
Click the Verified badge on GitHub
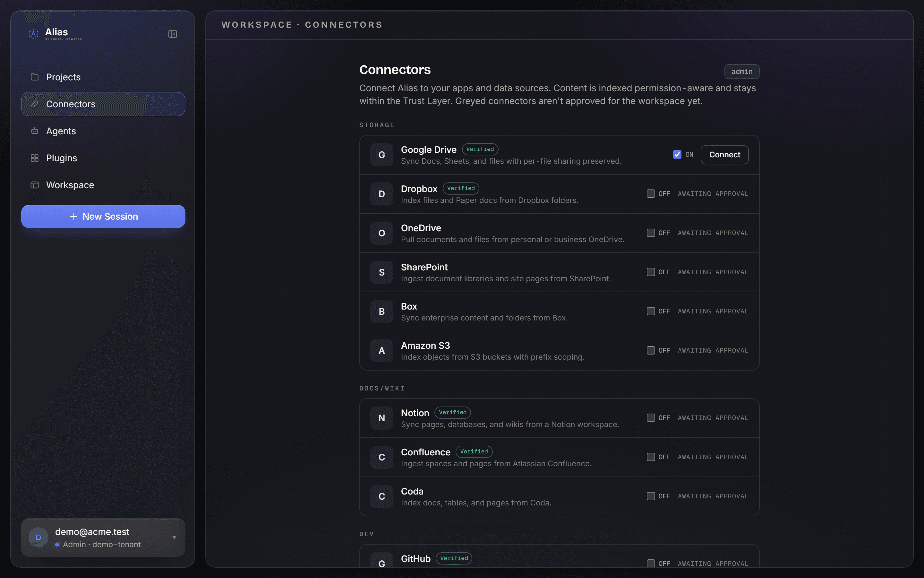pyautogui.click(x=454, y=558)
